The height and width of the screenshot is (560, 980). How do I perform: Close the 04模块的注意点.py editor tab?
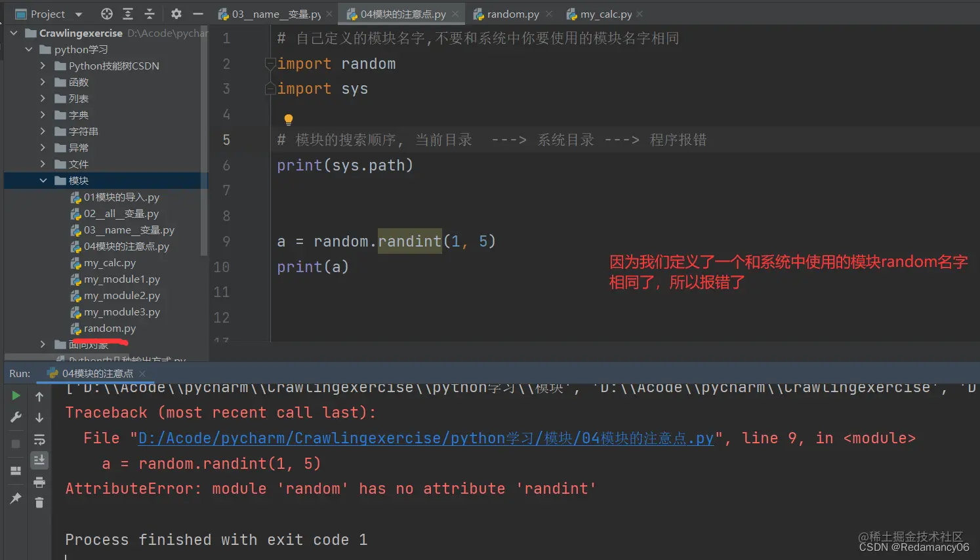tap(455, 14)
